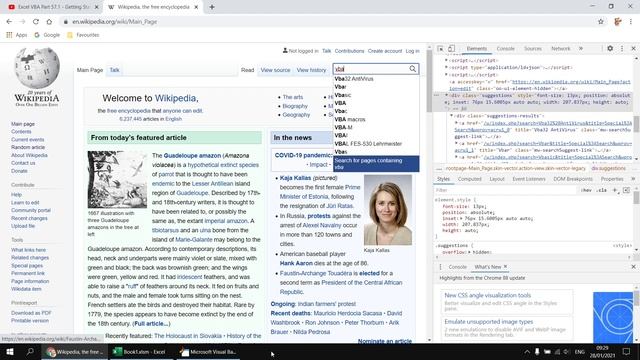The width and height of the screenshot is (640, 360).
Task: Click the Chrome home icon
Action: click(x=49, y=22)
